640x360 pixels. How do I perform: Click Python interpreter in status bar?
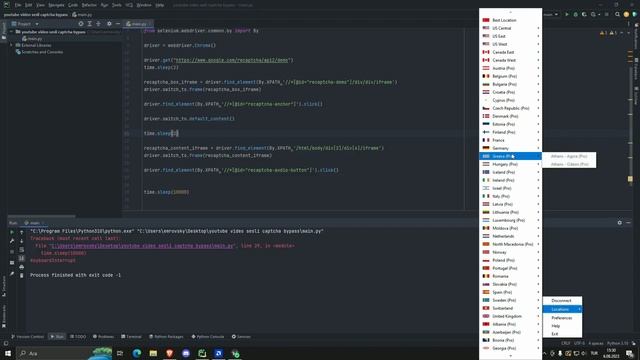pos(617,343)
